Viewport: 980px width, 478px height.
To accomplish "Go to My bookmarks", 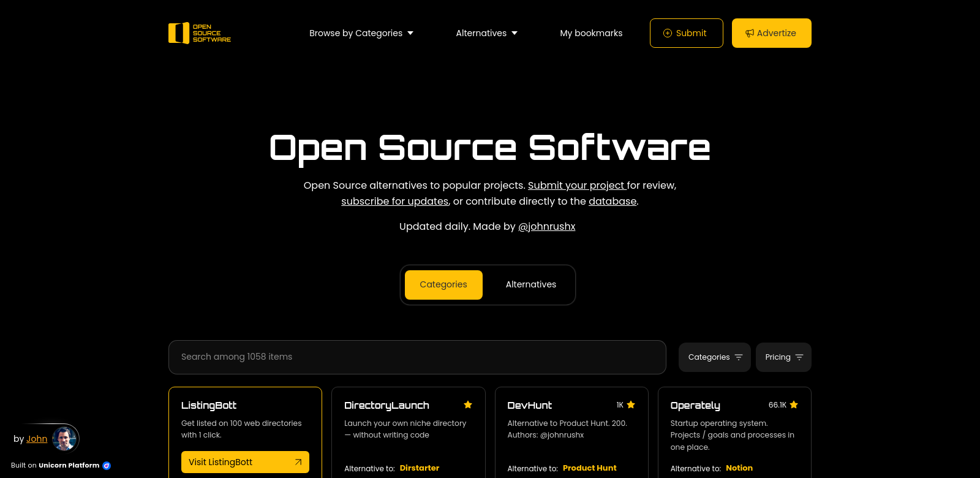I will (591, 33).
